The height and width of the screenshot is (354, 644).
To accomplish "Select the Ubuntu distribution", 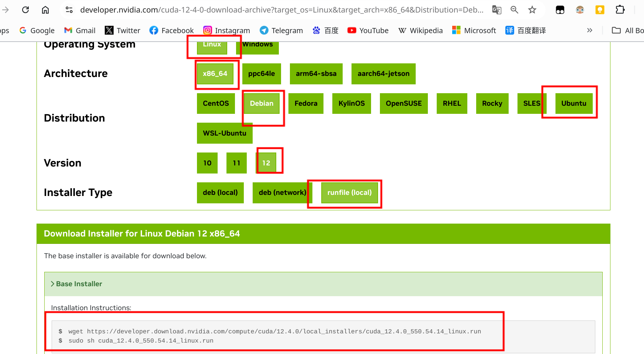I will coord(574,104).
